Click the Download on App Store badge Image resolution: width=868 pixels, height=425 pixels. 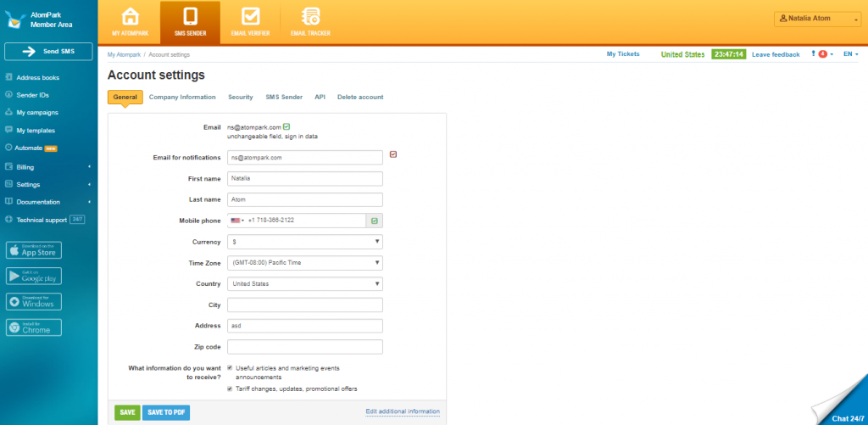[34, 250]
